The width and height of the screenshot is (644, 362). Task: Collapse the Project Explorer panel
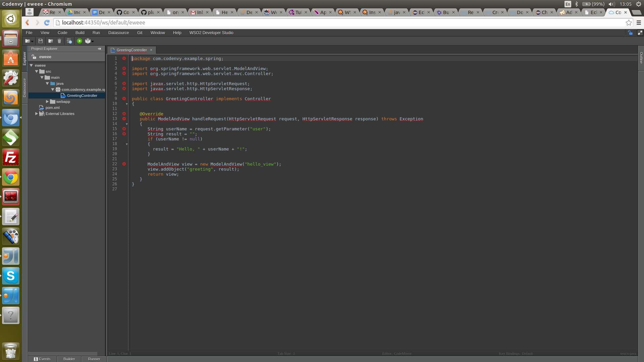click(x=99, y=49)
